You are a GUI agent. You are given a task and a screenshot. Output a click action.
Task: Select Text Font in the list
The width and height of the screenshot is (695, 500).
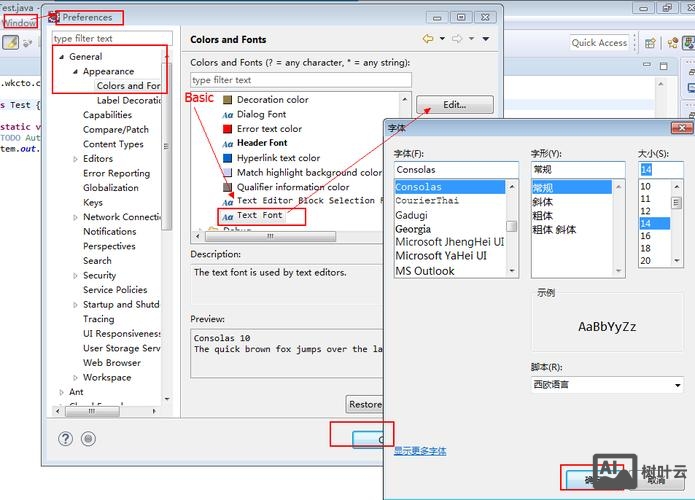[x=259, y=215]
